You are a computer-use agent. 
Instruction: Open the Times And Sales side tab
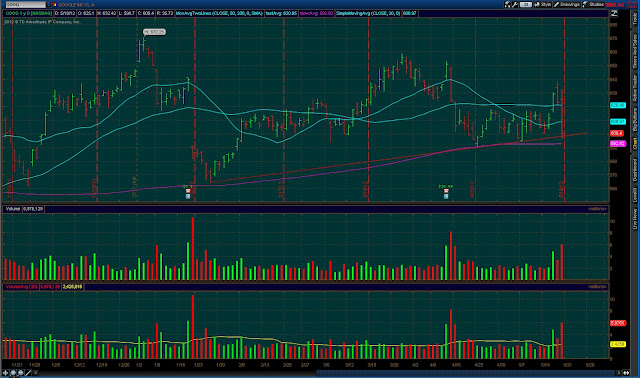635,51
